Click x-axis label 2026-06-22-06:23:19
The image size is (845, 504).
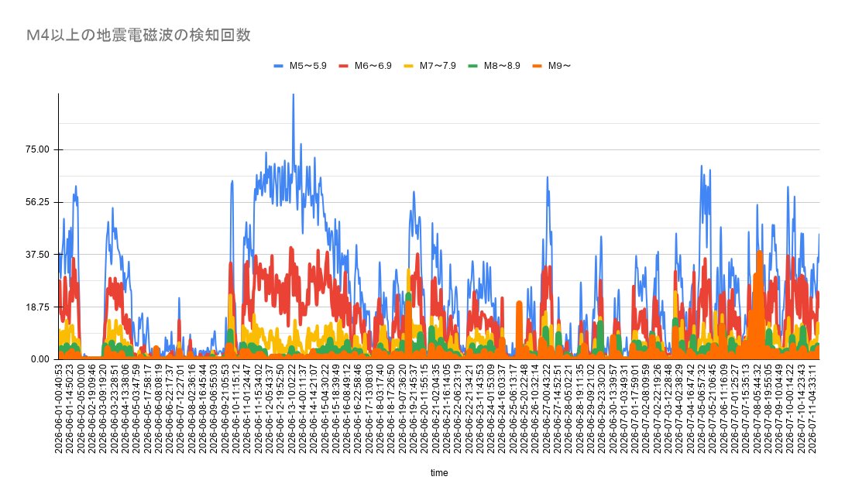456,409
